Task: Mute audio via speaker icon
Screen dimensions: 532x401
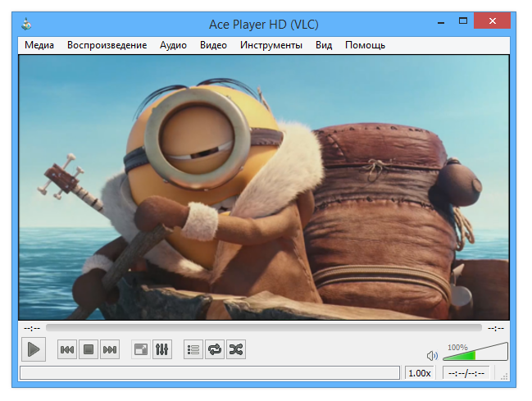Action: click(432, 356)
